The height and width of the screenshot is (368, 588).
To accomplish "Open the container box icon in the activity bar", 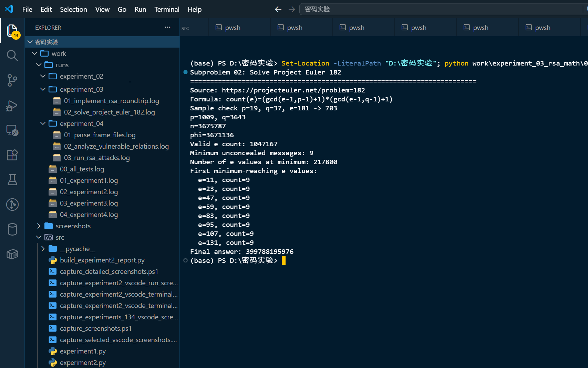I will tap(12, 254).
